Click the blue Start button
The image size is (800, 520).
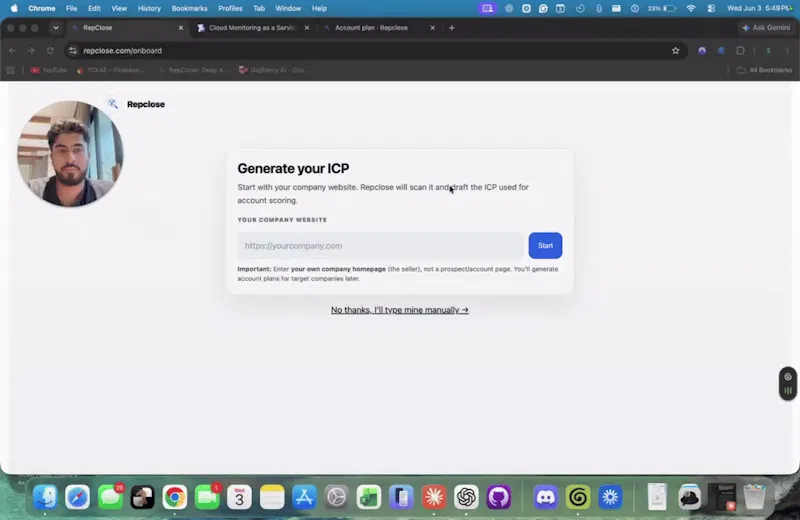tap(545, 245)
